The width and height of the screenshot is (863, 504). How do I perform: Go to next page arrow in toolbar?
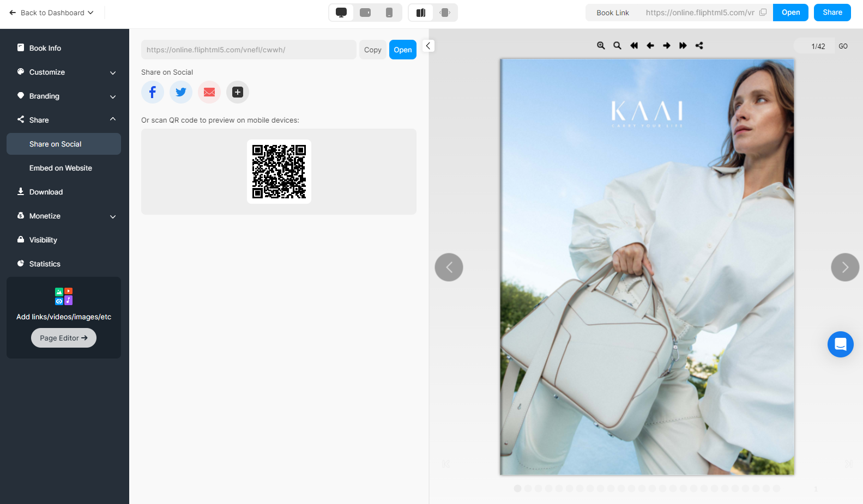(667, 46)
